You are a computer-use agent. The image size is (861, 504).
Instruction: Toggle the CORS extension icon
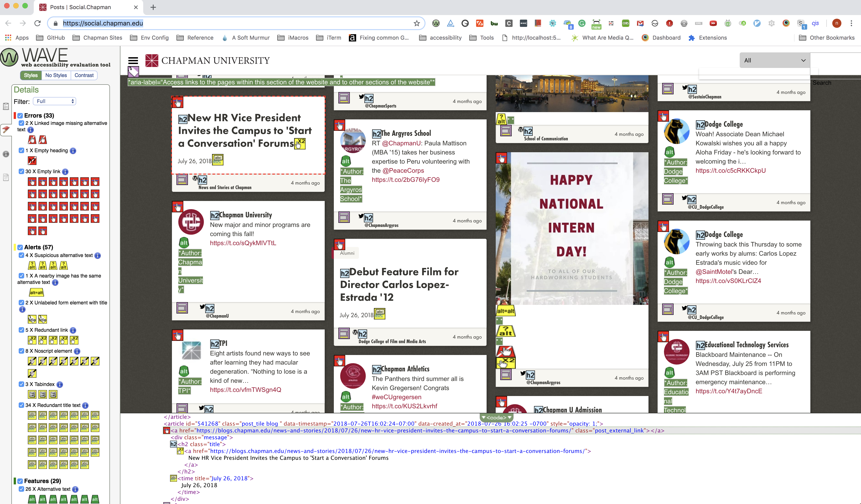(625, 23)
